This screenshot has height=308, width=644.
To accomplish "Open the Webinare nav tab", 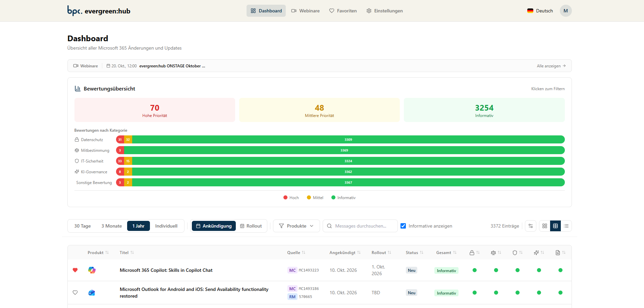I will pos(305,11).
